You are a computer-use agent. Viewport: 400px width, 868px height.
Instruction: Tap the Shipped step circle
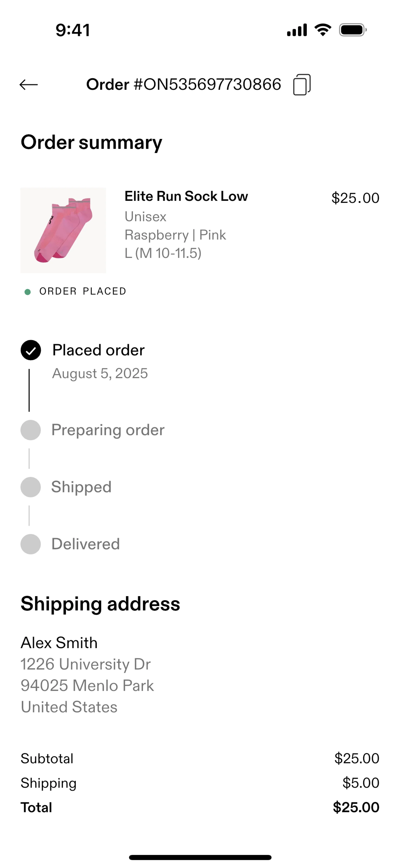click(x=31, y=487)
